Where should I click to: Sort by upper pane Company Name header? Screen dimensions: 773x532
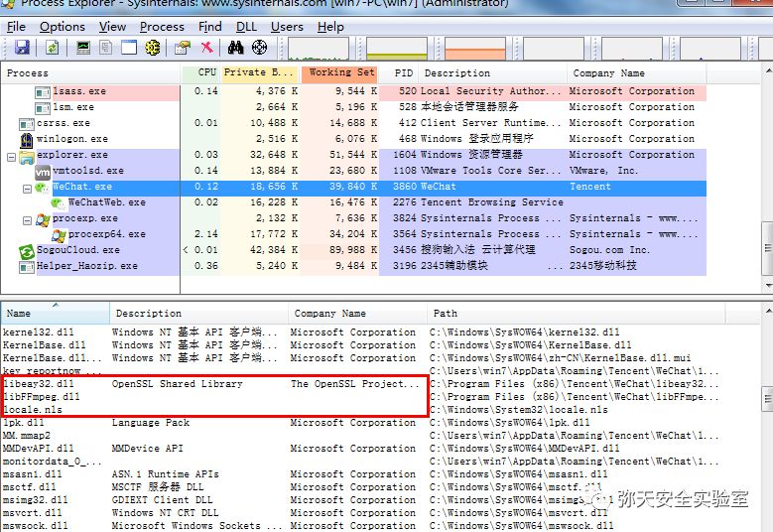click(x=637, y=73)
